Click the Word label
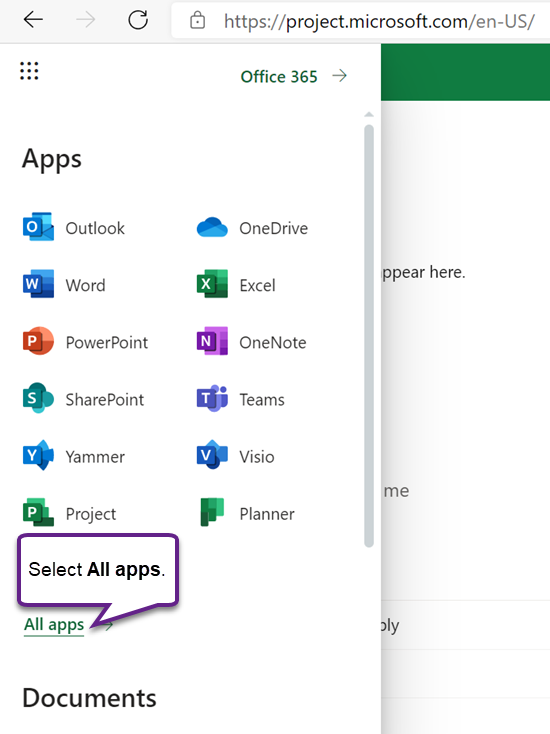Image resolution: width=550 pixels, height=734 pixels. (x=85, y=286)
